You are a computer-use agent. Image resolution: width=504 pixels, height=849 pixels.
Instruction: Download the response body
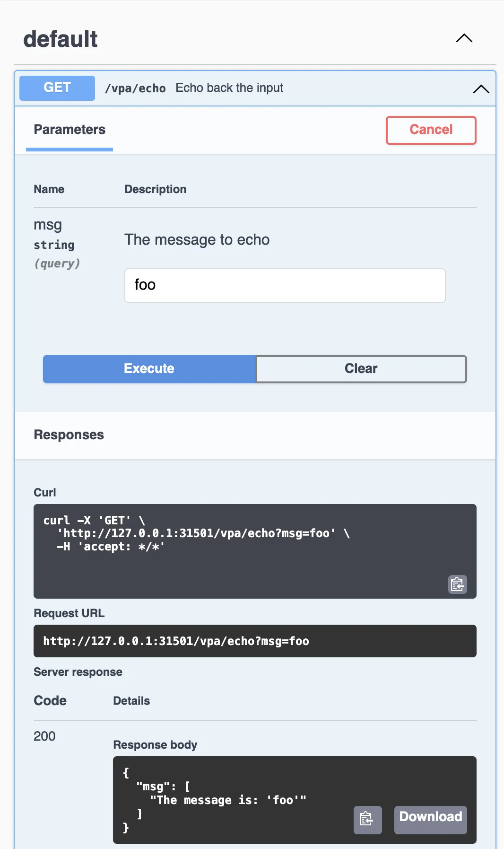(431, 820)
